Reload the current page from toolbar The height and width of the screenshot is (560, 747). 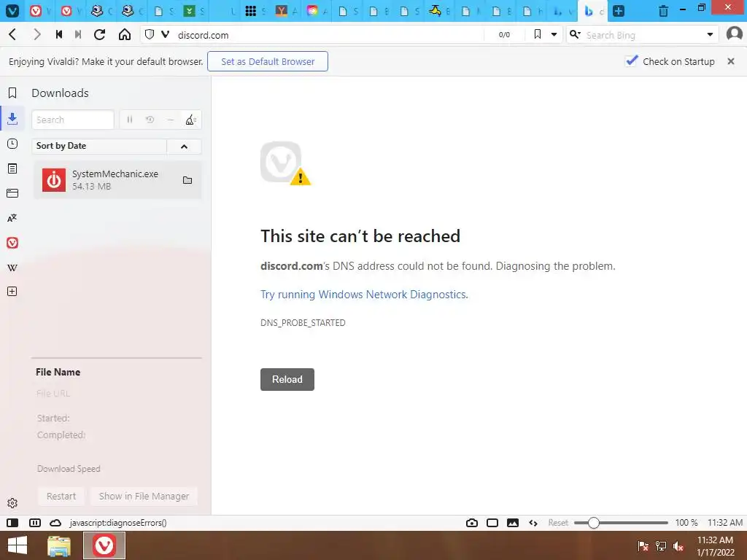tap(99, 34)
